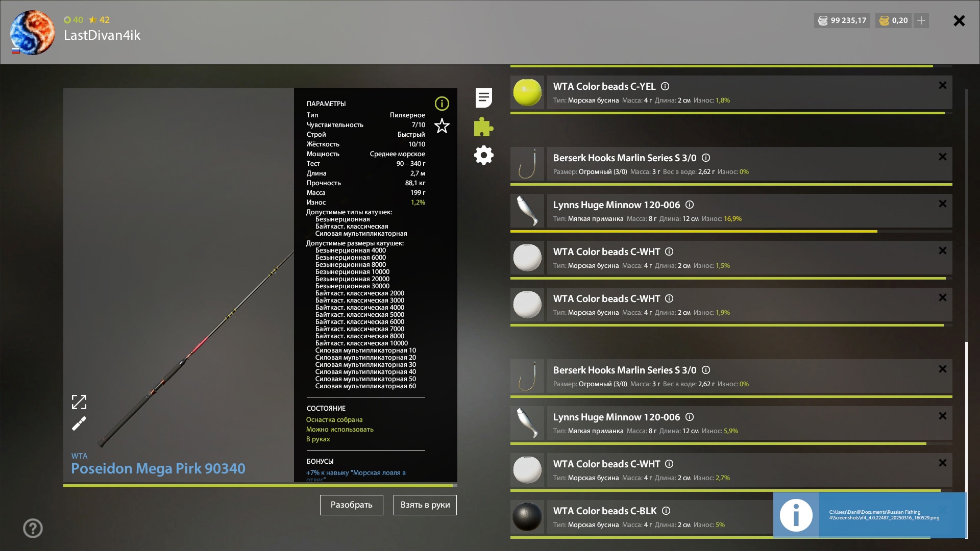Click the LastDivan4ik profile avatar
The image size is (980, 551).
pos(33,33)
